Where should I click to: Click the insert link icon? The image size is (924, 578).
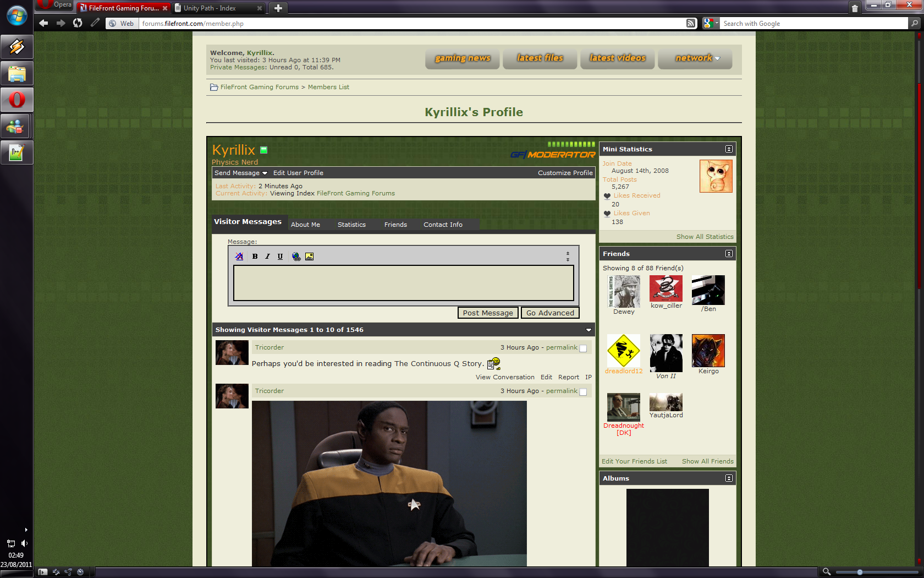296,257
